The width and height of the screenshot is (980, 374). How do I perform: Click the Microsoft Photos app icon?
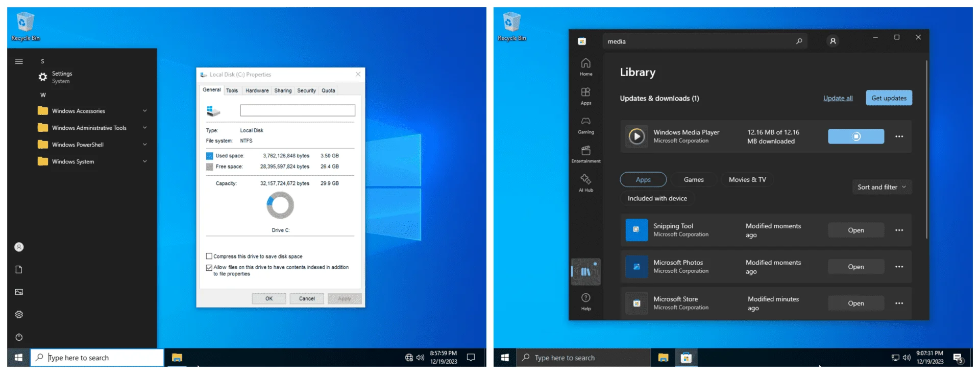pos(636,267)
